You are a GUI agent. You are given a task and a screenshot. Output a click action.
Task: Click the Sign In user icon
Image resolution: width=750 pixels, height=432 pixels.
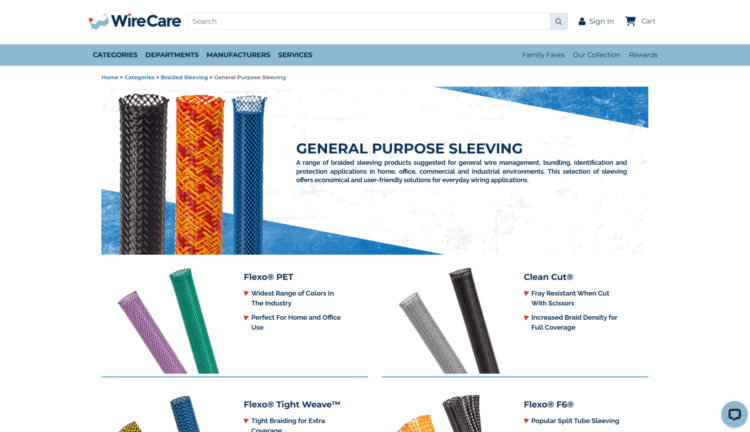(582, 22)
